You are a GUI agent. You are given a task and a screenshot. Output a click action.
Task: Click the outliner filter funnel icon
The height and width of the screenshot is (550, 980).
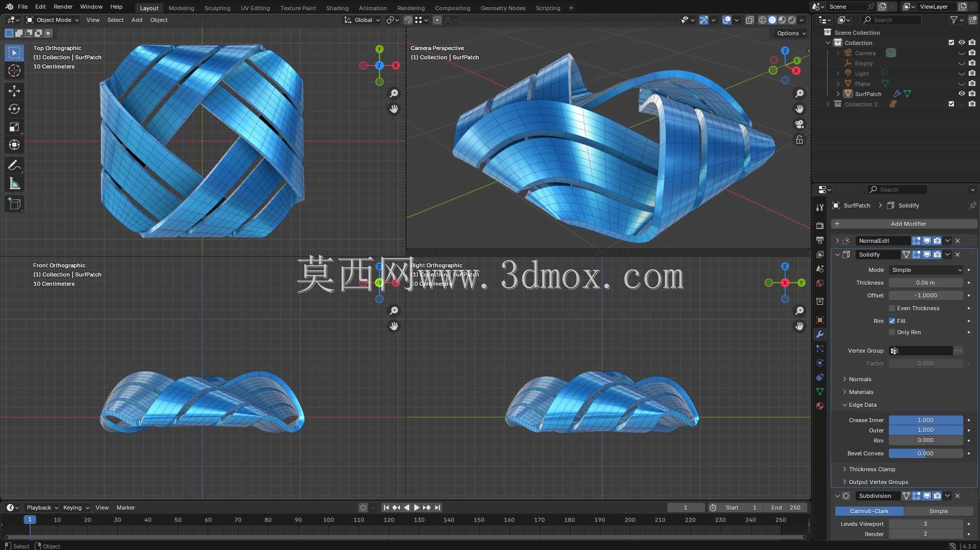point(954,20)
